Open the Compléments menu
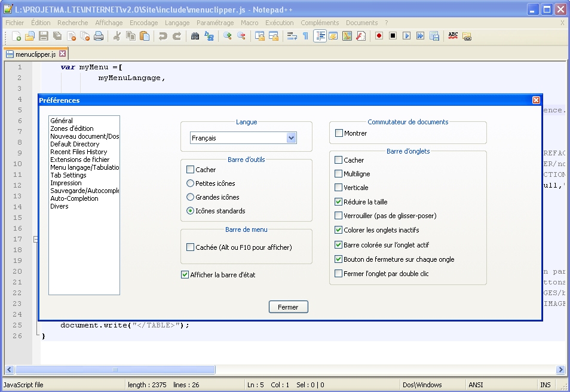Viewport: 570px width, 392px height. (x=320, y=23)
